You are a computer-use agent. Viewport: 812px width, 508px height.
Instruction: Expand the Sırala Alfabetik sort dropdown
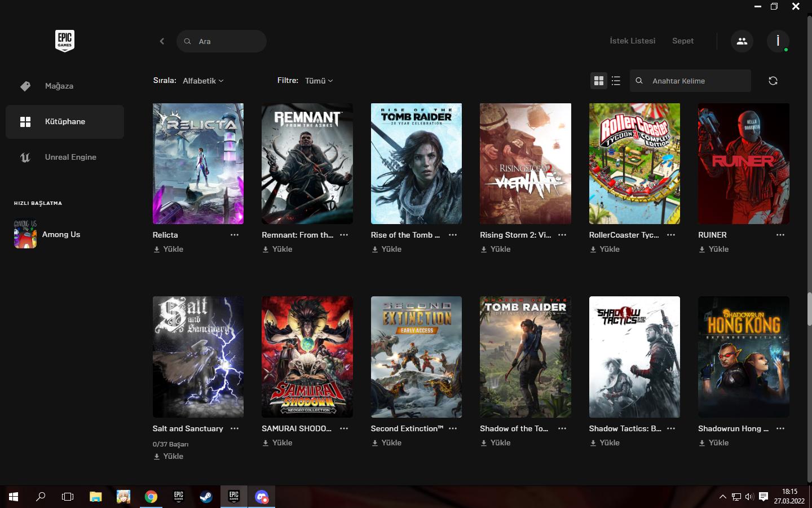point(203,81)
